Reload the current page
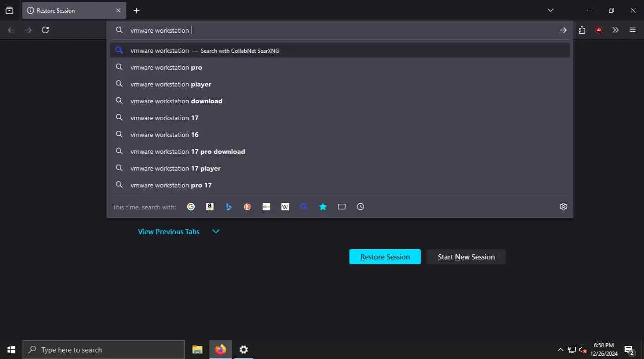Image resolution: width=644 pixels, height=359 pixels. 45,30
